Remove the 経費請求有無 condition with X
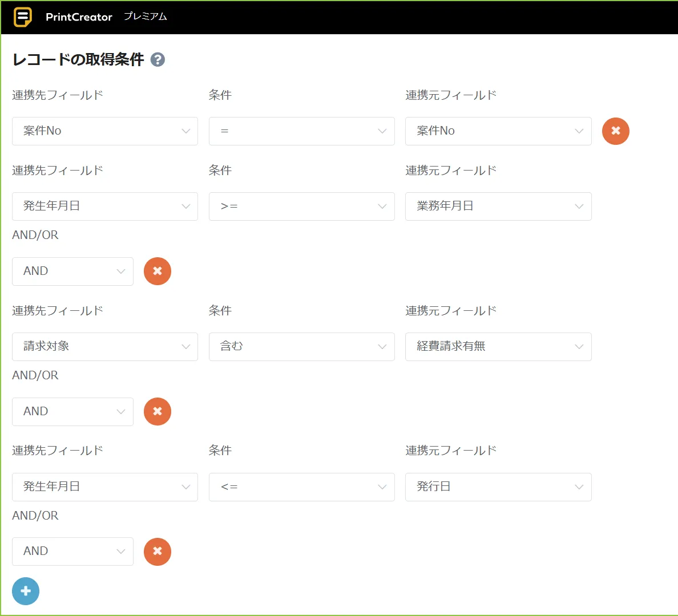The image size is (678, 616). pyautogui.click(x=158, y=411)
